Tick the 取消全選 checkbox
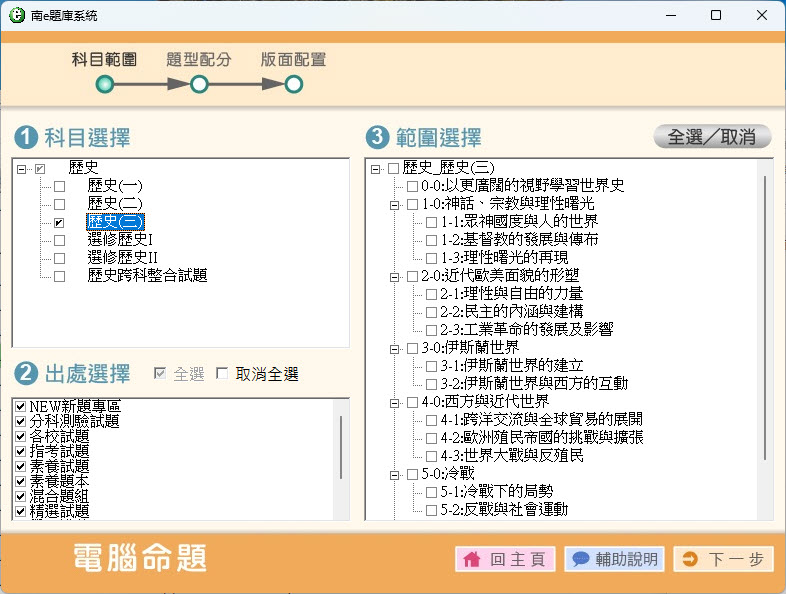Viewport: 786px width, 594px height. tap(222, 373)
